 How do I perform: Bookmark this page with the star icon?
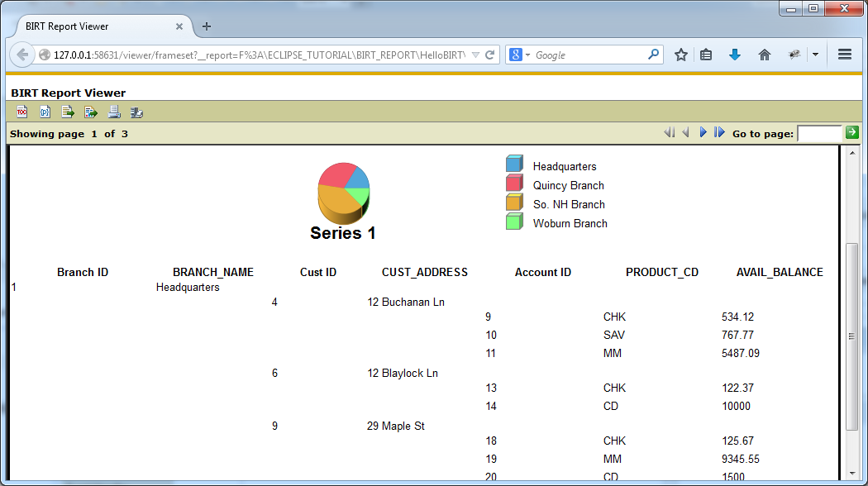(x=681, y=55)
